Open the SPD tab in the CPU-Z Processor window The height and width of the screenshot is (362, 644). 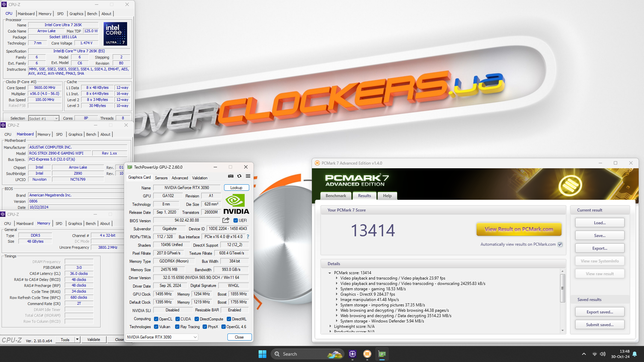point(60,14)
